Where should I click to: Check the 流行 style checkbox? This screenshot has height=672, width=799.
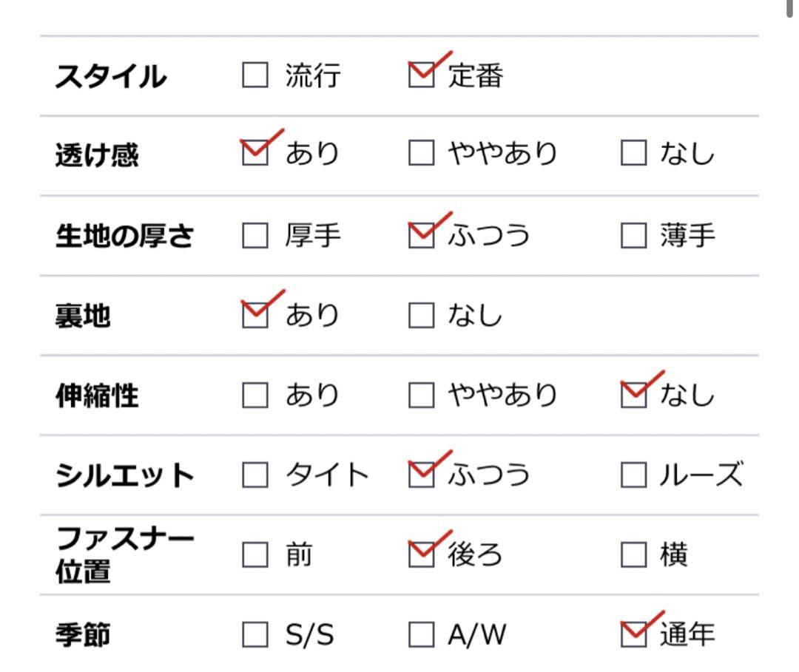click(x=254, y=75)
